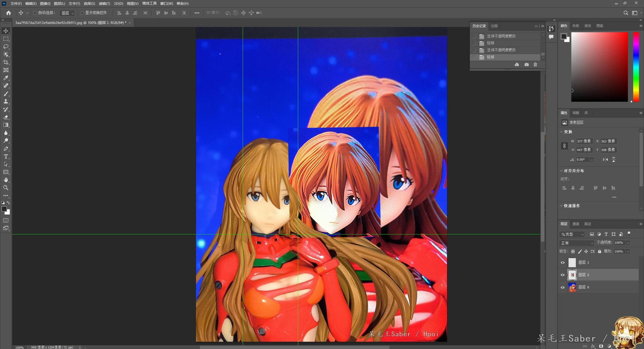Pick a color in the color field

pyautogui.click(x=599, y=67)
